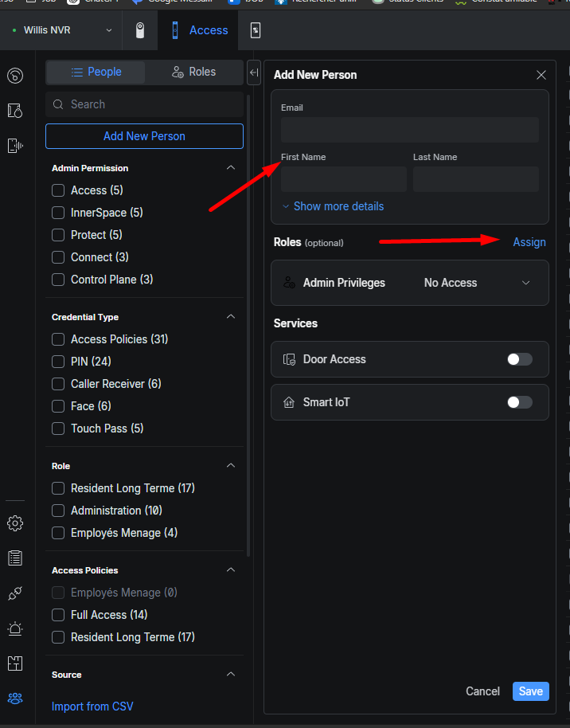570x728 pixels.
Task: Close the Add New Person panel
Action: tap(541, 75)
